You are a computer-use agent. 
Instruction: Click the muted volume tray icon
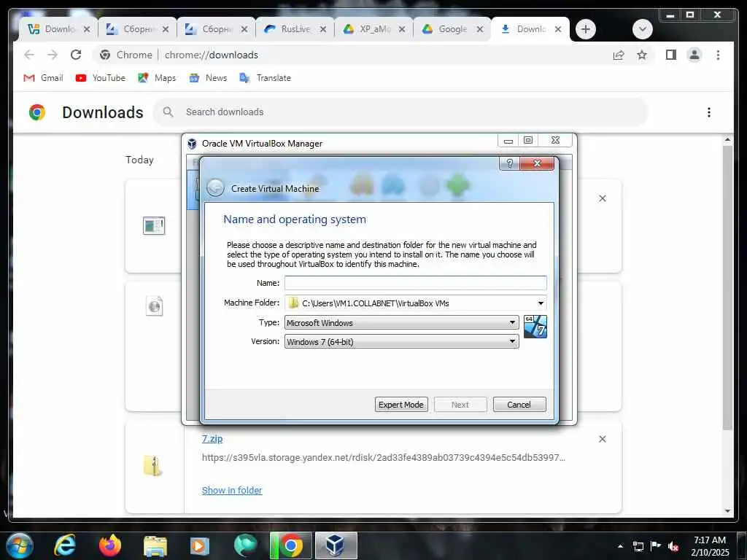(673, 546)
